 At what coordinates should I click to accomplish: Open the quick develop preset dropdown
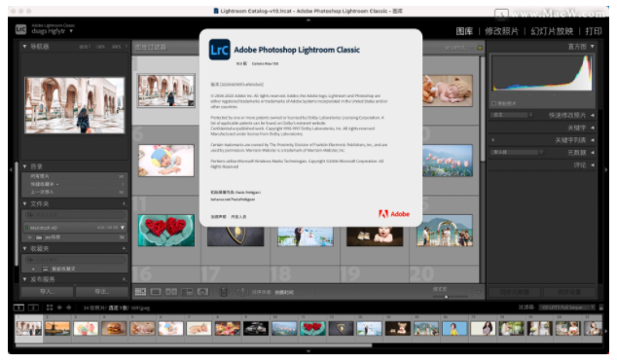(511, 115)
